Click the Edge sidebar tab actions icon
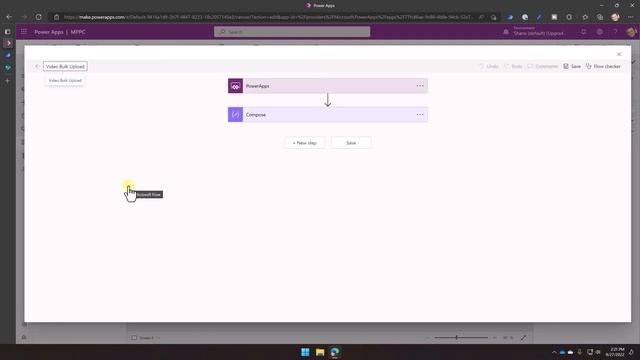Image resolution: width=640 pixels, height=360 pixels. (x=7, y=31)
